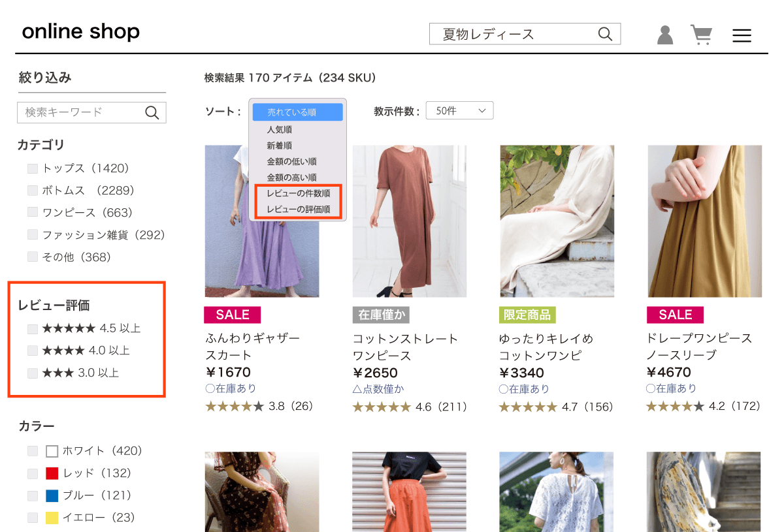Image resolution: width=784 pixels, height=532 pixels.
Task: Choose 金額の低い順 sort option
Action: [291, 161]
